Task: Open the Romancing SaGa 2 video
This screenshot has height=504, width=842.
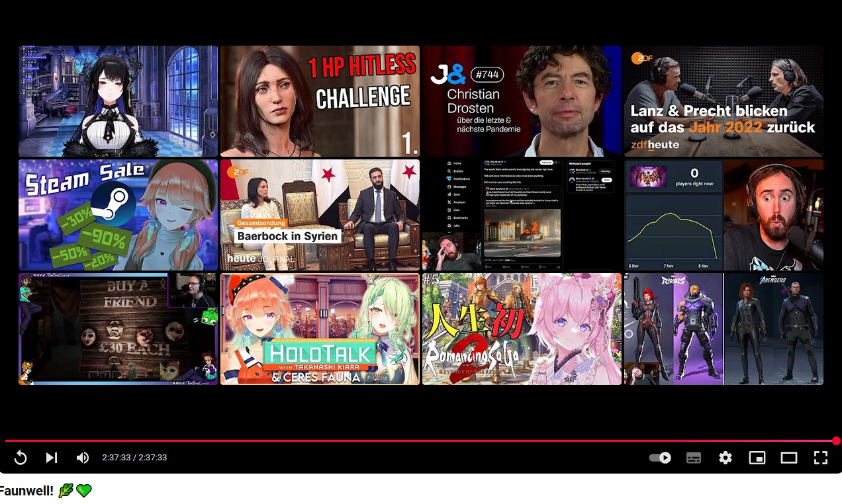Action: point(522,329)
